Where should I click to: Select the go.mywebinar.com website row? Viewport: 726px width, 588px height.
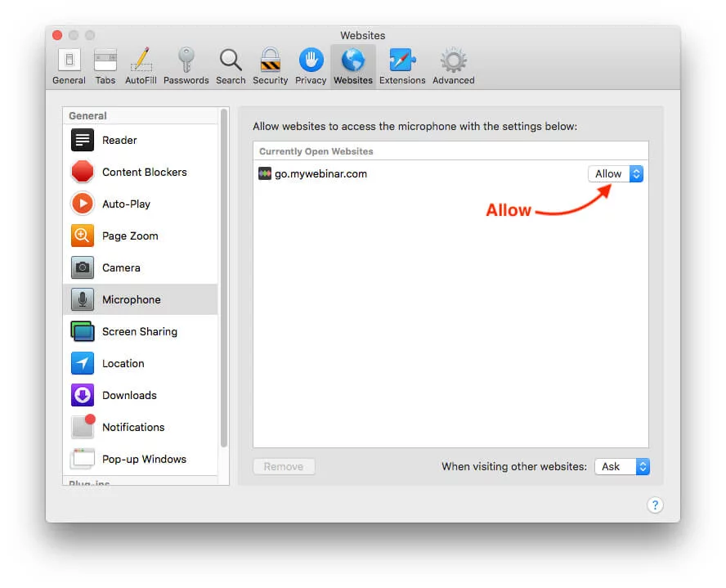[409, 173]
